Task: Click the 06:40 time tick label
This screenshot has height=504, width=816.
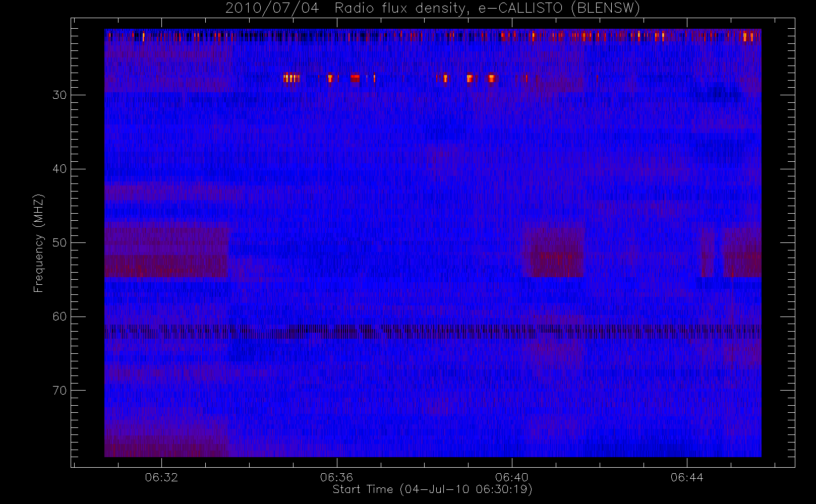Action: click(x=512, y=477)
